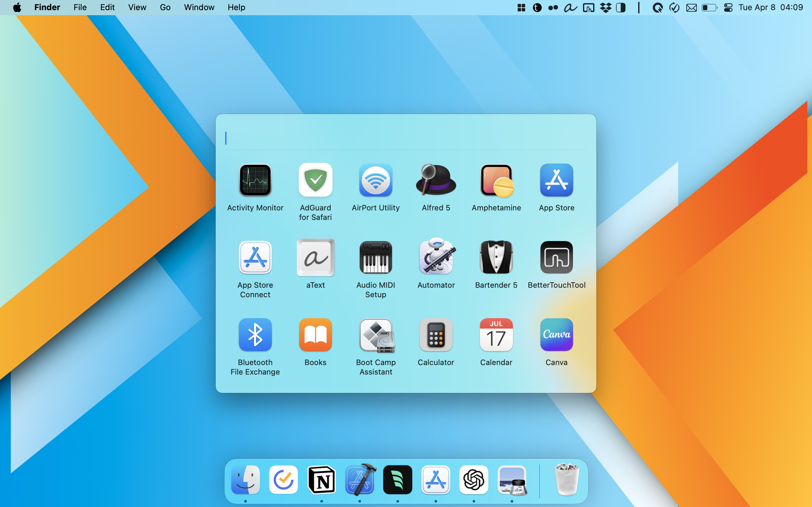Launch Automator app
812x507 pixels.
pos(436,258)
